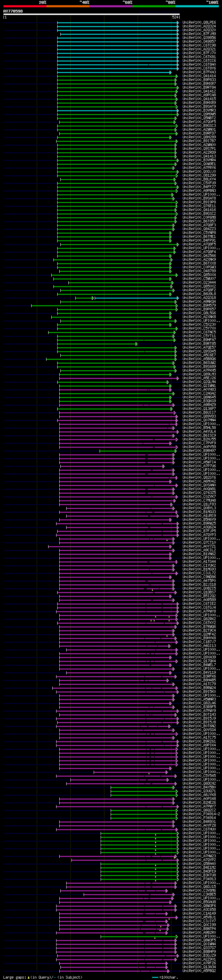Select UniRef100_C6TNC5 label

(199, 332)
